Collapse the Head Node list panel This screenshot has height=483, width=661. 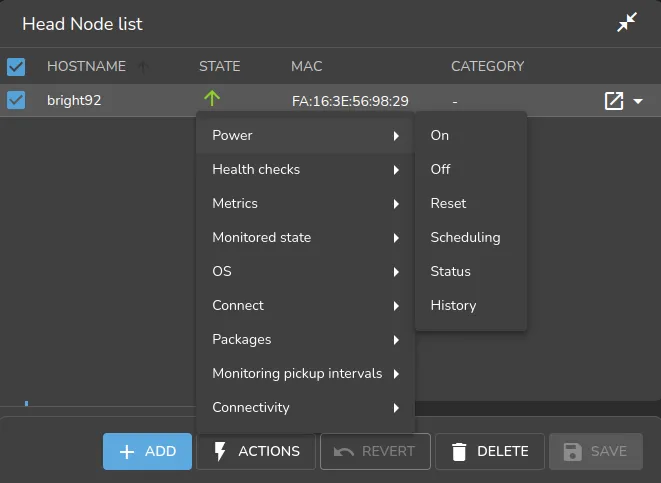click(627, 22)
